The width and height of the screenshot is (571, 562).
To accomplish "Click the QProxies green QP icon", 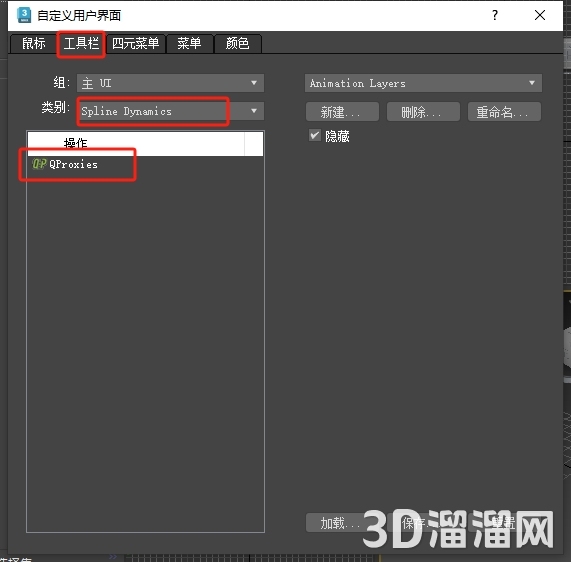I will [39, 164].
